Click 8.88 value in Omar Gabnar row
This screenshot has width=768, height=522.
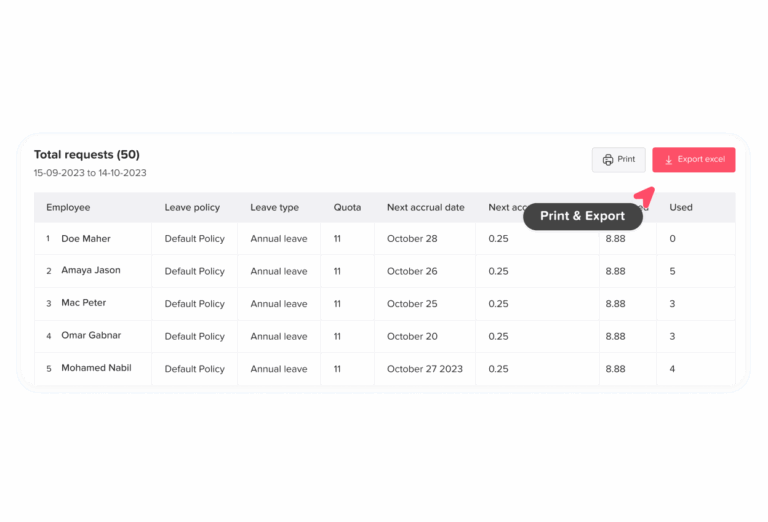(x=615, y=336)
